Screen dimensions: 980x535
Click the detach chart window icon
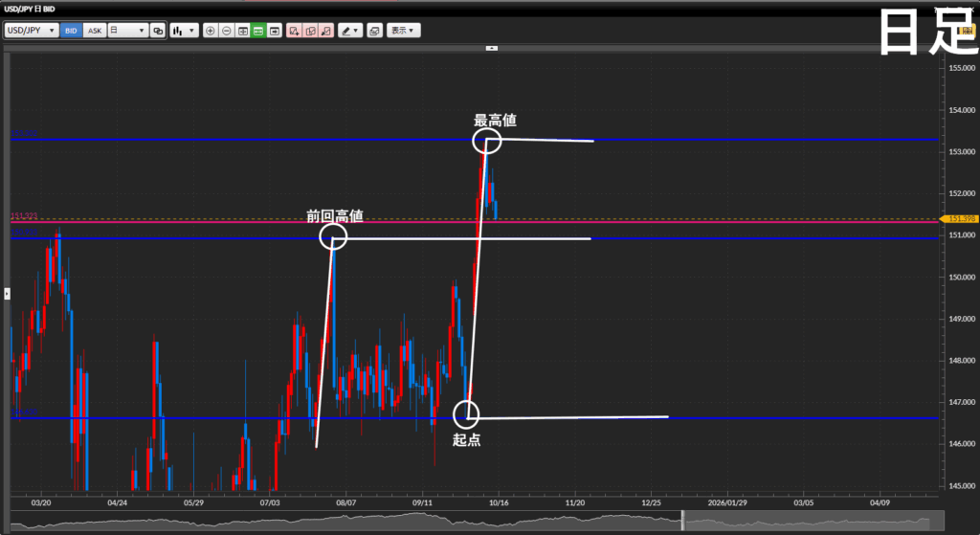click(374, 31)
